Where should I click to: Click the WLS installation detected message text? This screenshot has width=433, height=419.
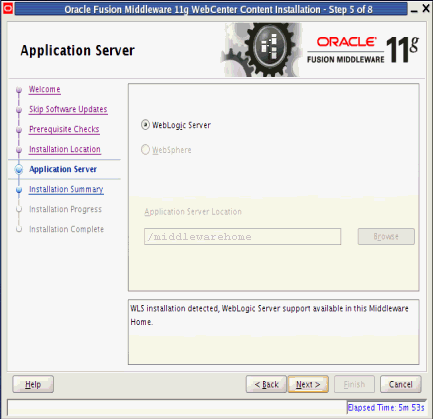tap(269, 315)
